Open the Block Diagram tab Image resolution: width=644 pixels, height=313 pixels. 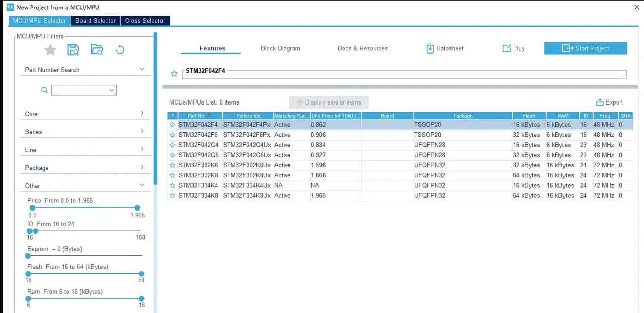[x=280, y=48]
